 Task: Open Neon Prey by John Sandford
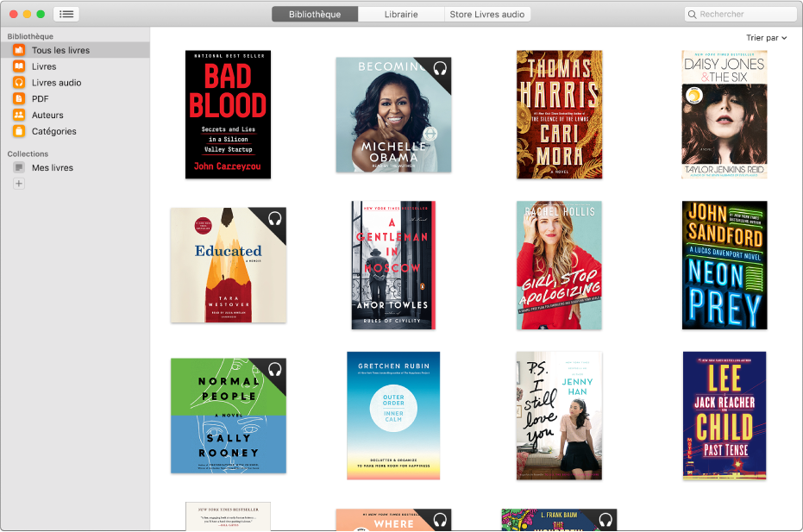pyautogui.click(x=725, y=266)
